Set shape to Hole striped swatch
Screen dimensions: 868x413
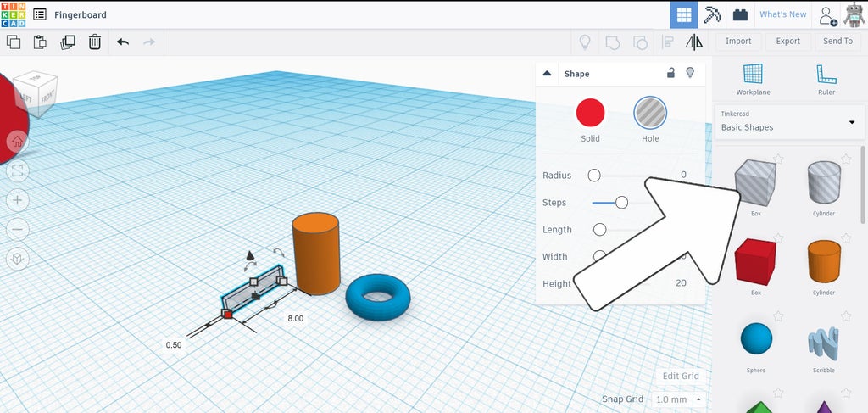650,113
